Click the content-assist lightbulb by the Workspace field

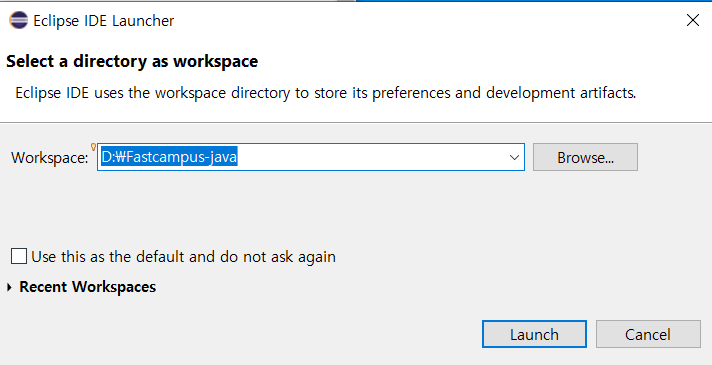pos(94,147)
